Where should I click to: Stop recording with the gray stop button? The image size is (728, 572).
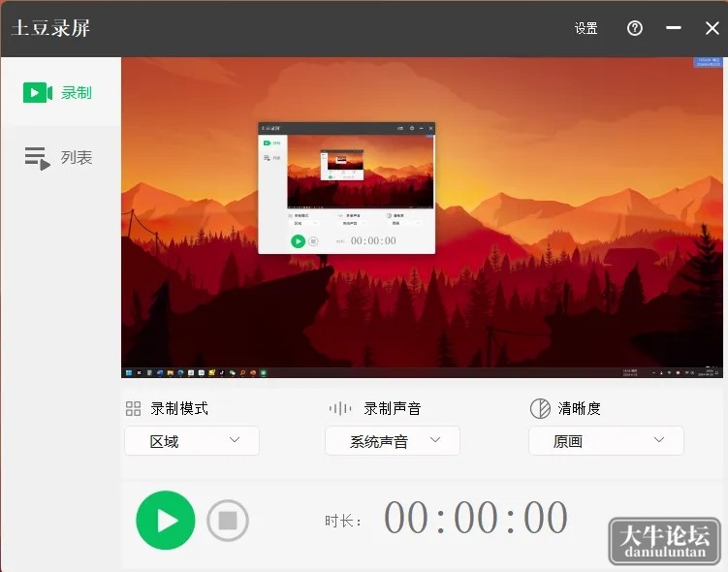pos(228,521)
